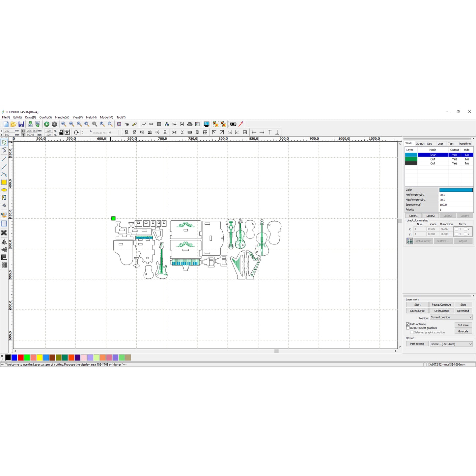Select the Rectangle drawing tool
The image size is (476, 476).
4,182
